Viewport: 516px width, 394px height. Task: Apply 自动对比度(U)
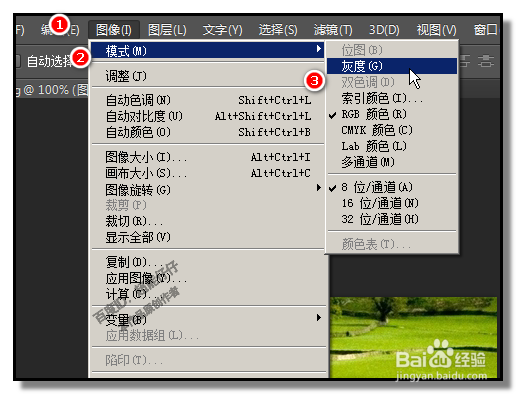pos(208,116)
